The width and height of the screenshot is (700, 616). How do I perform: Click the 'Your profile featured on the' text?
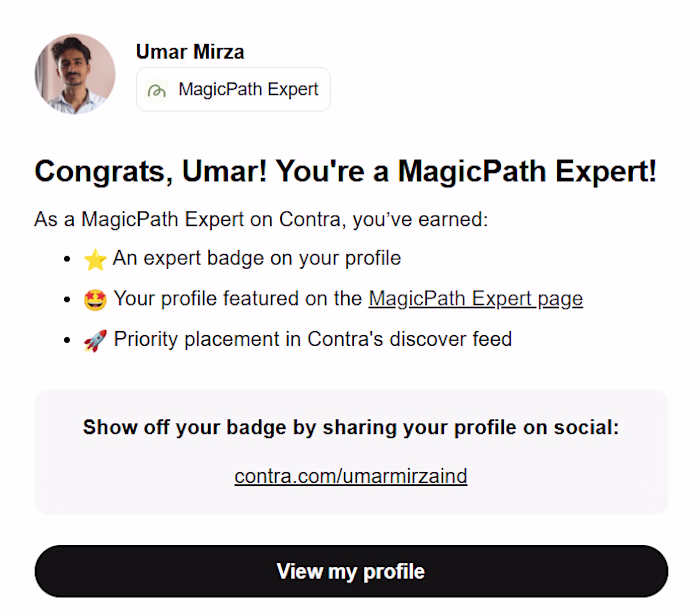pos(239,299)
